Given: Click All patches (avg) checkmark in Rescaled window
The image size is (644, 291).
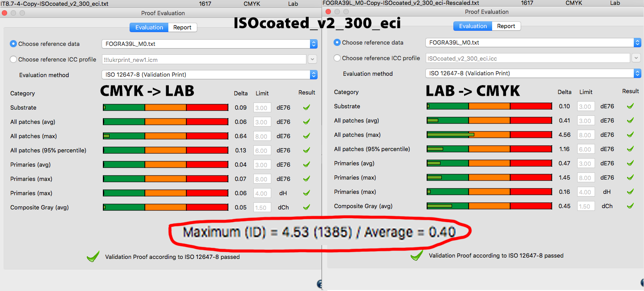Looking at the screenshot, I should coord(630,120).
